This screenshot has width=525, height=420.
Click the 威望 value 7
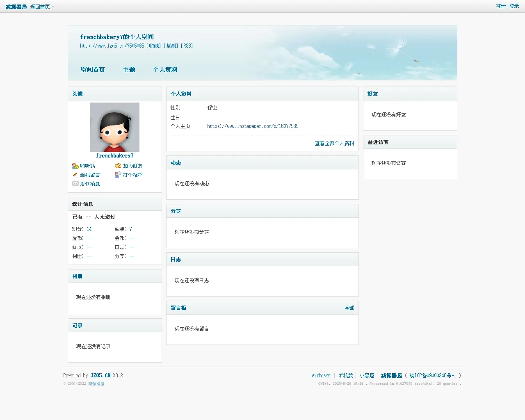(x=131, y=229)
